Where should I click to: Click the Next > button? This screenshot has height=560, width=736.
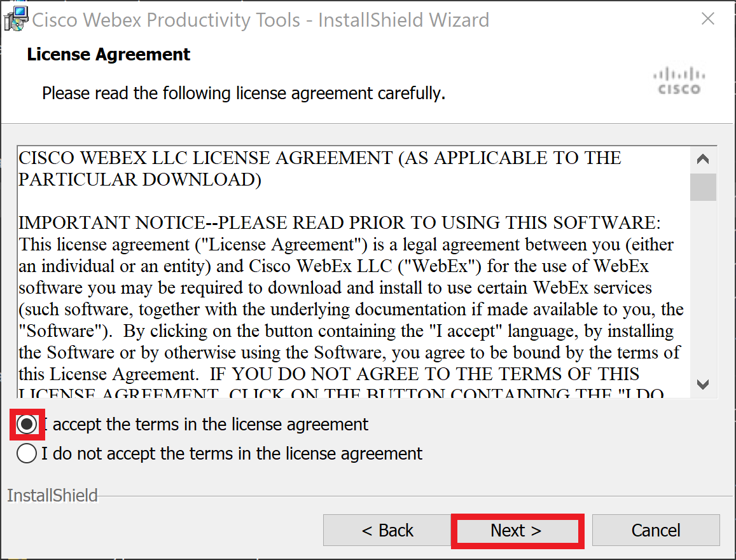tap(517, 531)
